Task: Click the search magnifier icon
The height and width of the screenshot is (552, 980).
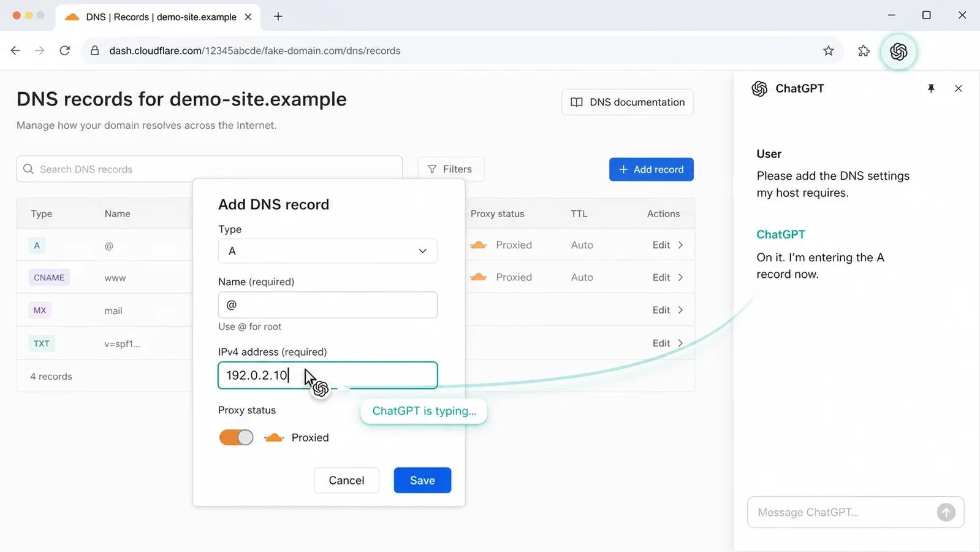Action: click(28, 169)
